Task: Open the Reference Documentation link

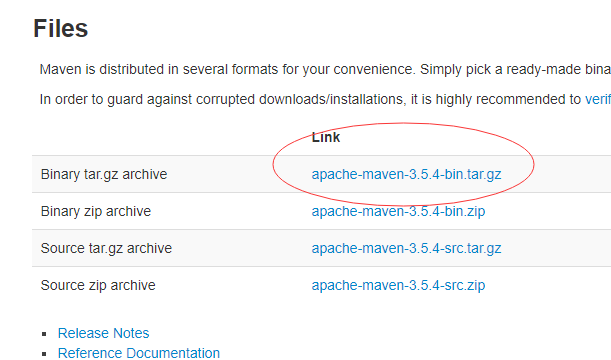Action: pos(139,353)
